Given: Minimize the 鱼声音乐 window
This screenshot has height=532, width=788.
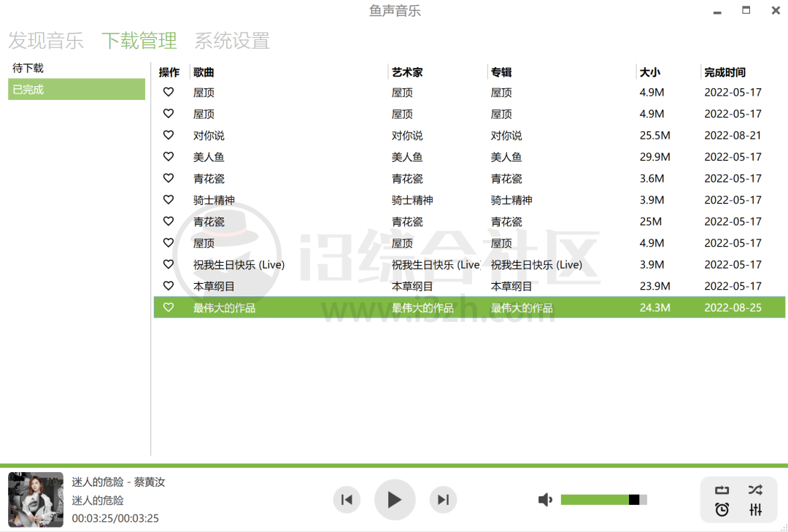Looking at the screenshot, I should [x=717, y=11].
